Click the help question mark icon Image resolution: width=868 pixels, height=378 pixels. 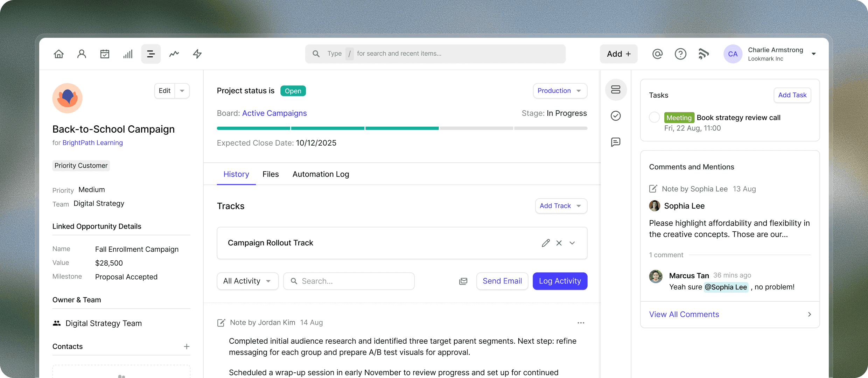point(680,54)
